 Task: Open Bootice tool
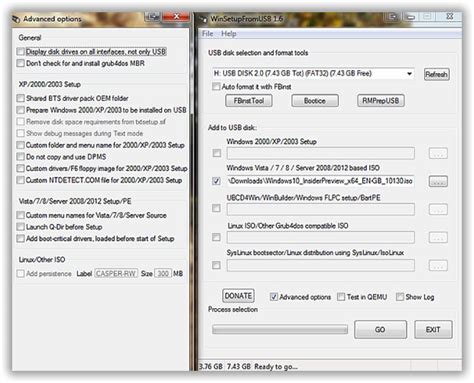(315, 101)
